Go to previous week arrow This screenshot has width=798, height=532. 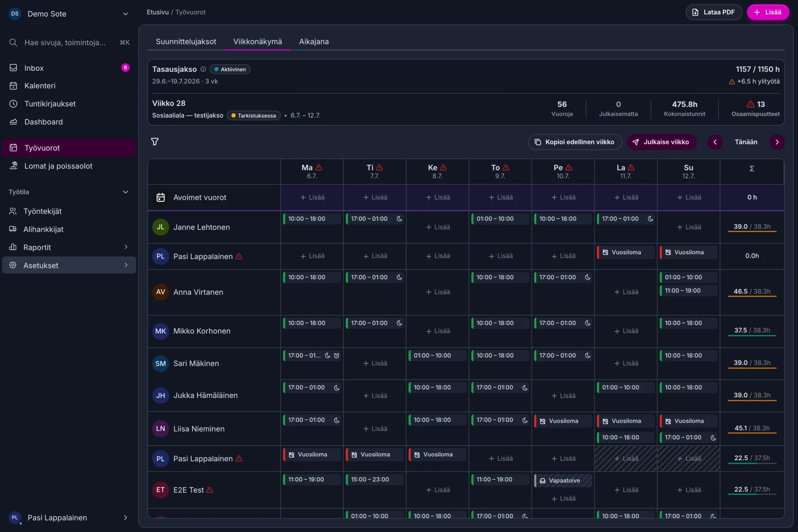click(715, 142)
